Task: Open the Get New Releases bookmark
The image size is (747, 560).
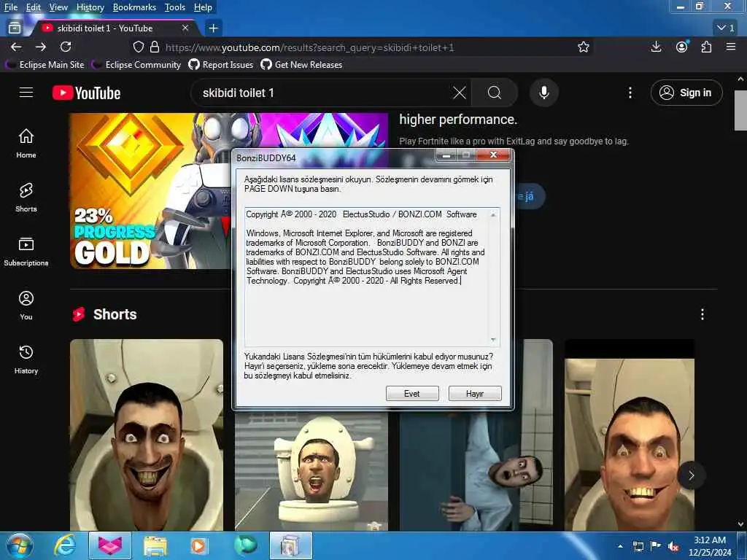Action: [x=301, y=64]
